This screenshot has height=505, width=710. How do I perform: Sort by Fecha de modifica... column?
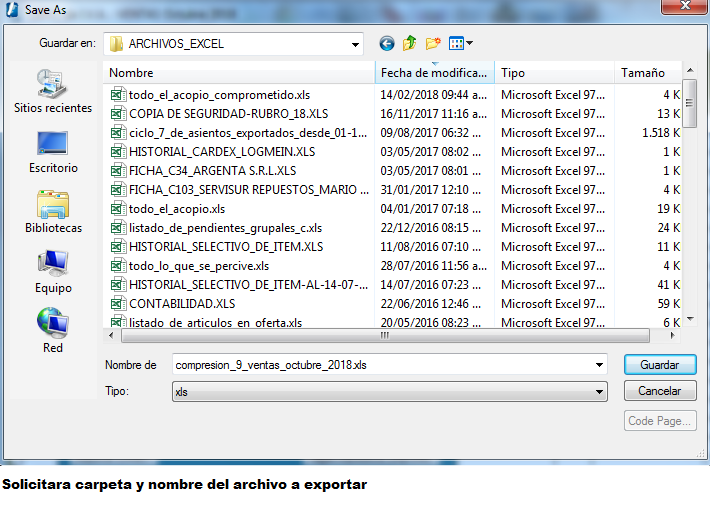click(435, 73)
